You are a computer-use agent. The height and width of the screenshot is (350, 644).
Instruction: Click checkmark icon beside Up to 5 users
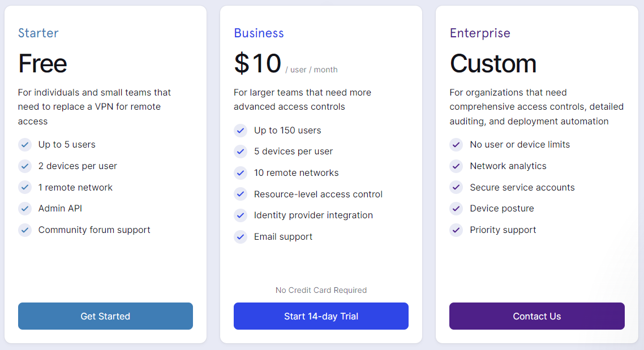pyautogui.click(x=25, y=144)
